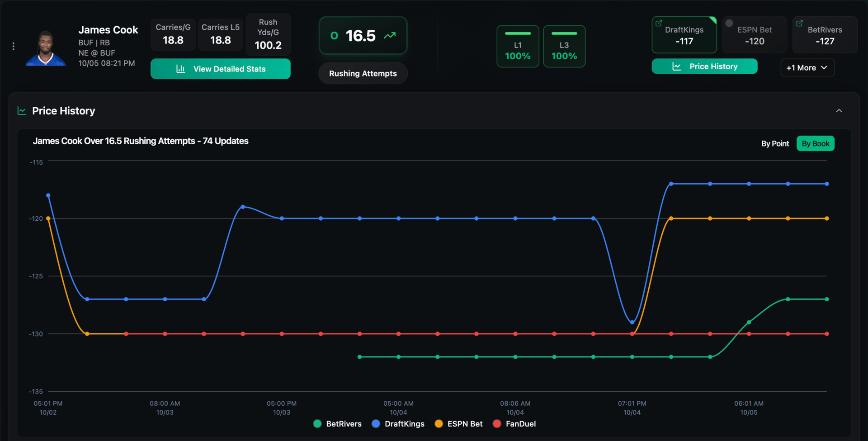
Task: Click the 05:01 PM 10/02 axis label
Action: click(48, 408)
